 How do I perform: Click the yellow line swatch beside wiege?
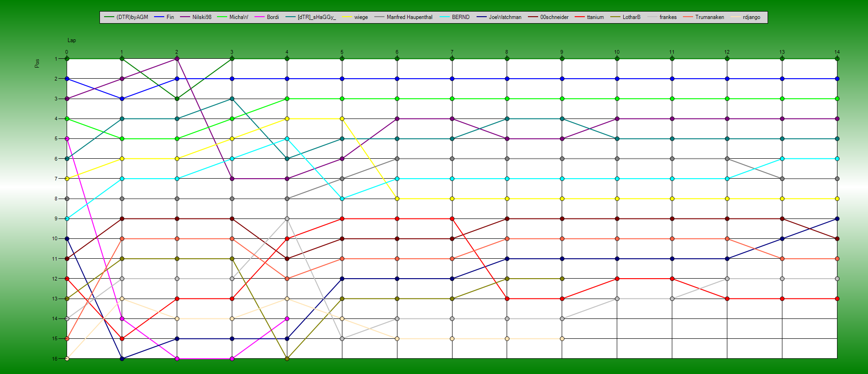[346, 17]
